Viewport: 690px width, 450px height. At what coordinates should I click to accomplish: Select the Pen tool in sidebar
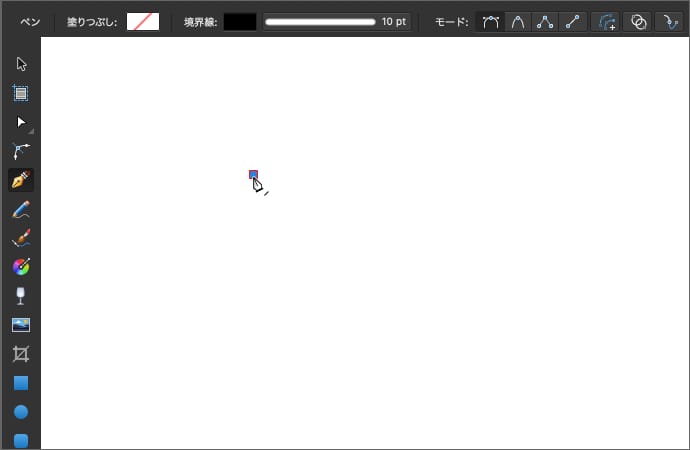click(21, 180)
